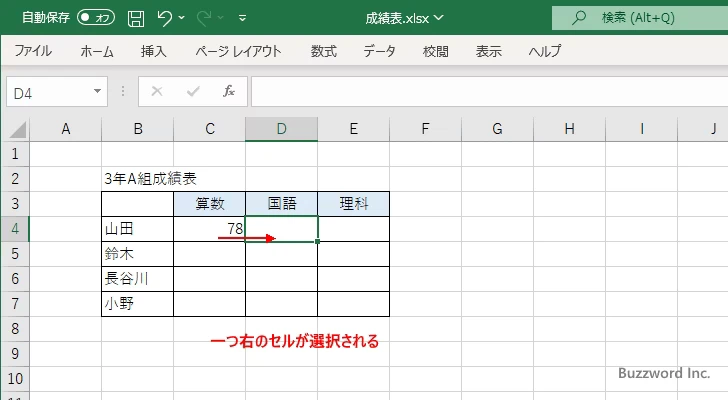Select column G header
Screen dimensions: 728x400
(x=497, y=129)
